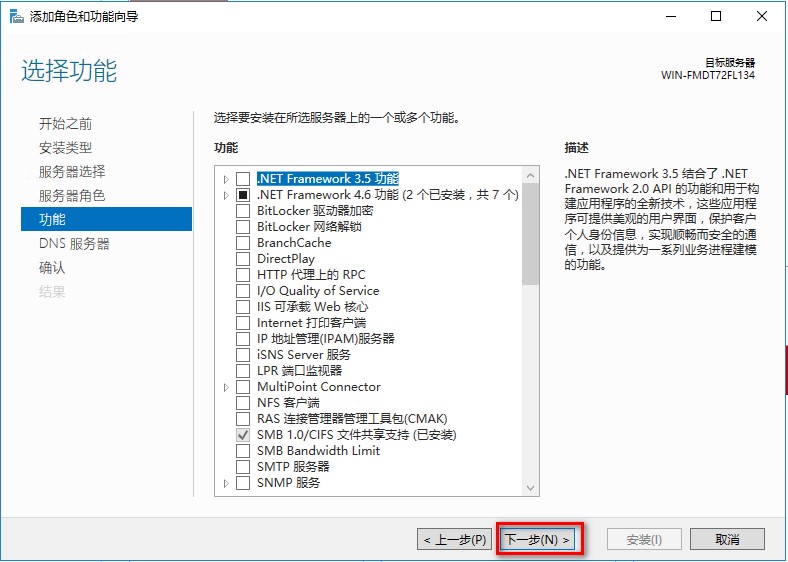Close the Add Roles wizard window

tap(762, 16)
